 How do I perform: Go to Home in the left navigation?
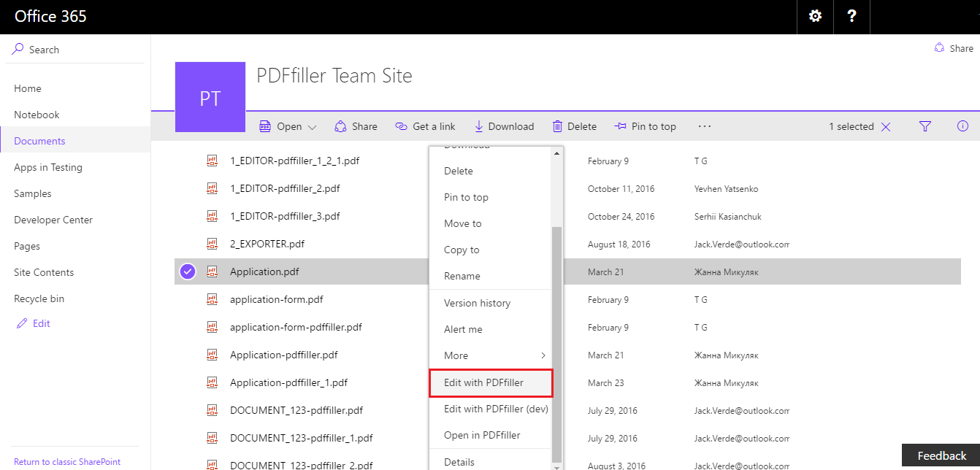(28, 88)
